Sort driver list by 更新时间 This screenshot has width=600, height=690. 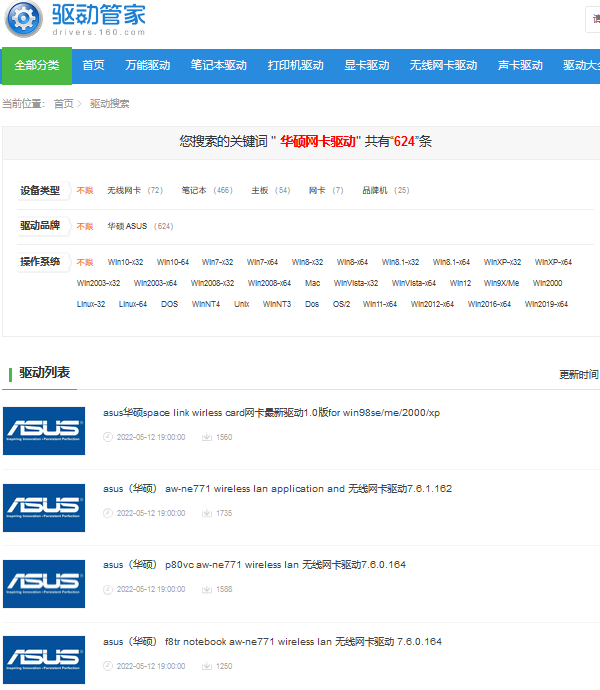point(578,374)
